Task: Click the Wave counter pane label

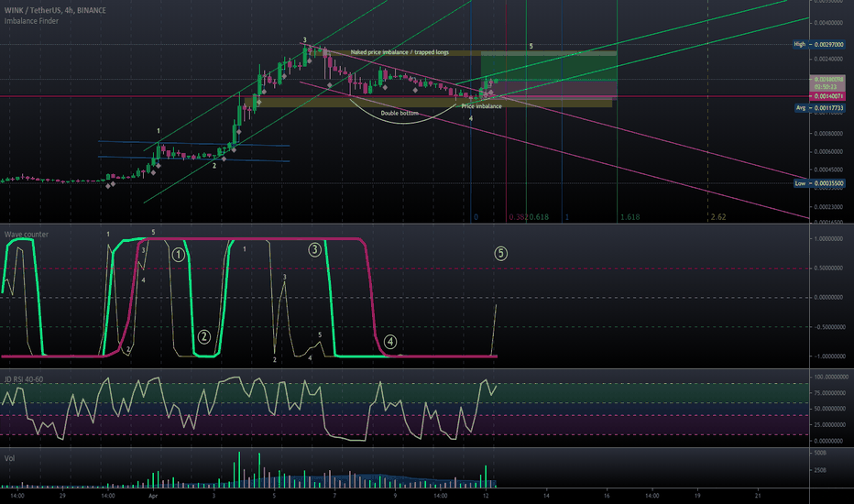Action: pos(27,235)
